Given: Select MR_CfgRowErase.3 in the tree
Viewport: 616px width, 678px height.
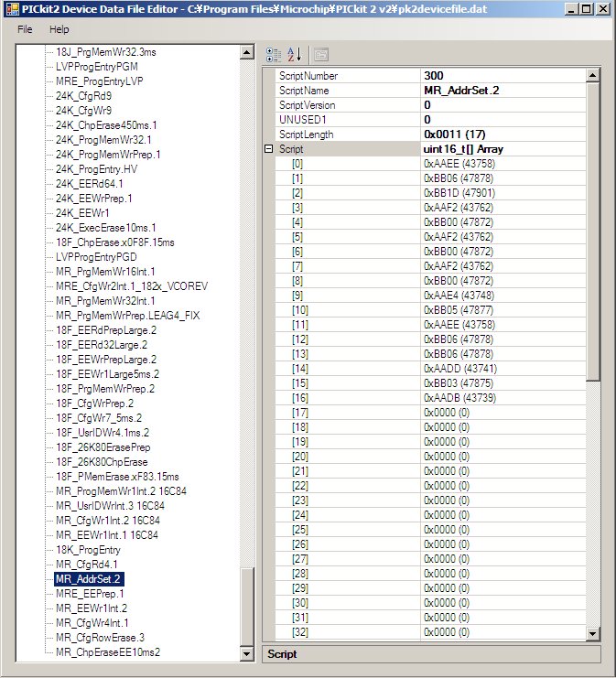Looking at the screenshot, I should tap(99, 638).
